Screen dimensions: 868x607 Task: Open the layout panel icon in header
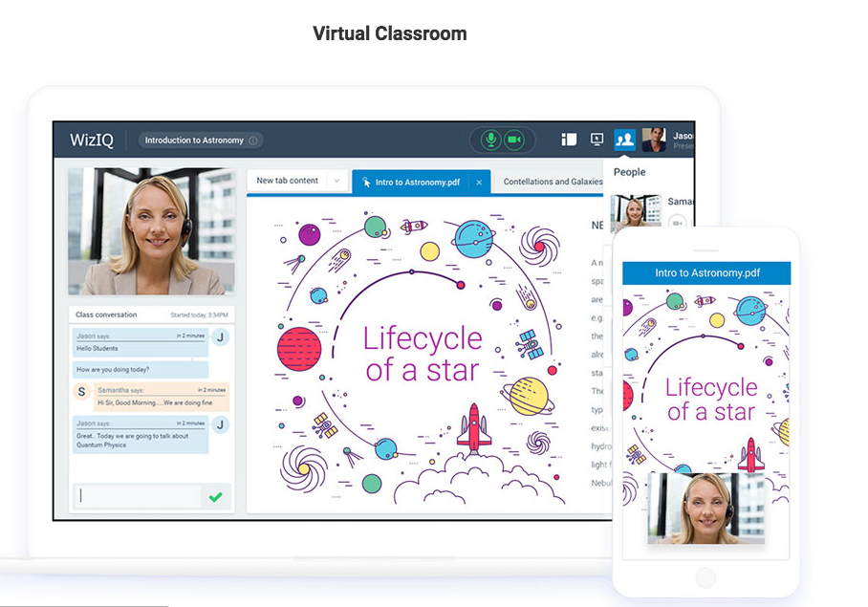click(569, 140)
